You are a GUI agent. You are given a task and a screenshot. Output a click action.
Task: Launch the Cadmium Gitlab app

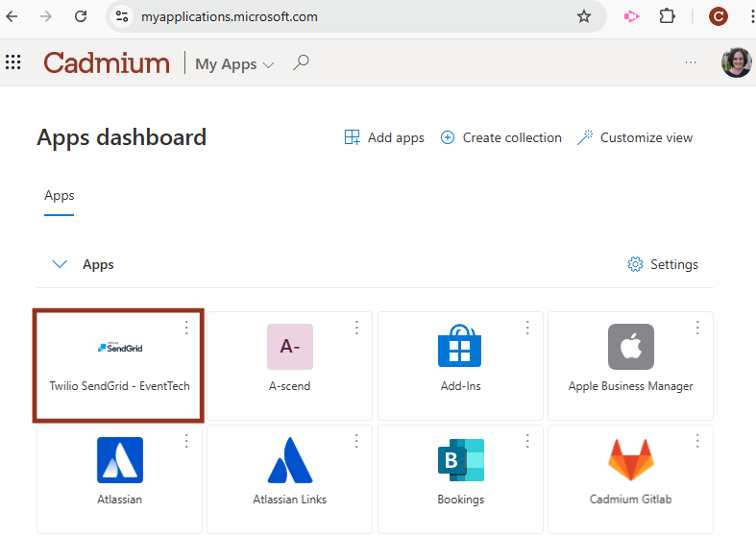click(630, 479)
